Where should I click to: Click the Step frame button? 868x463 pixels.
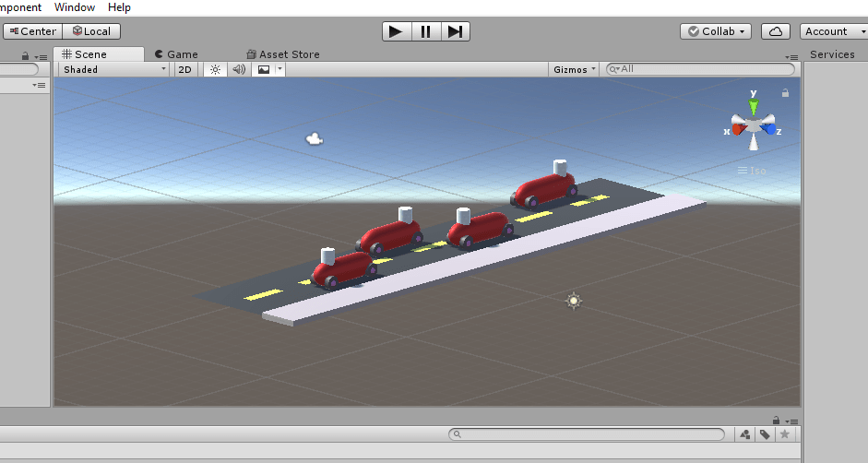click(x=455, y=31)
